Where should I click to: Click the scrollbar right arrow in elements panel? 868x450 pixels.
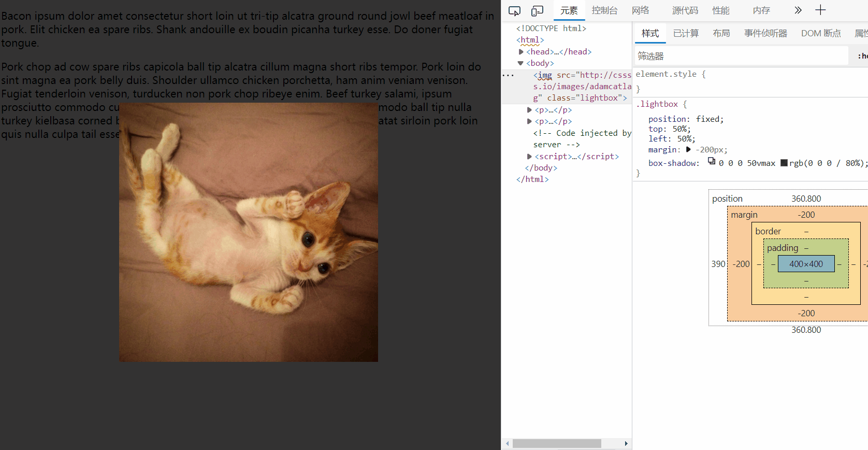pyautogui.click(x=626, y=444)
